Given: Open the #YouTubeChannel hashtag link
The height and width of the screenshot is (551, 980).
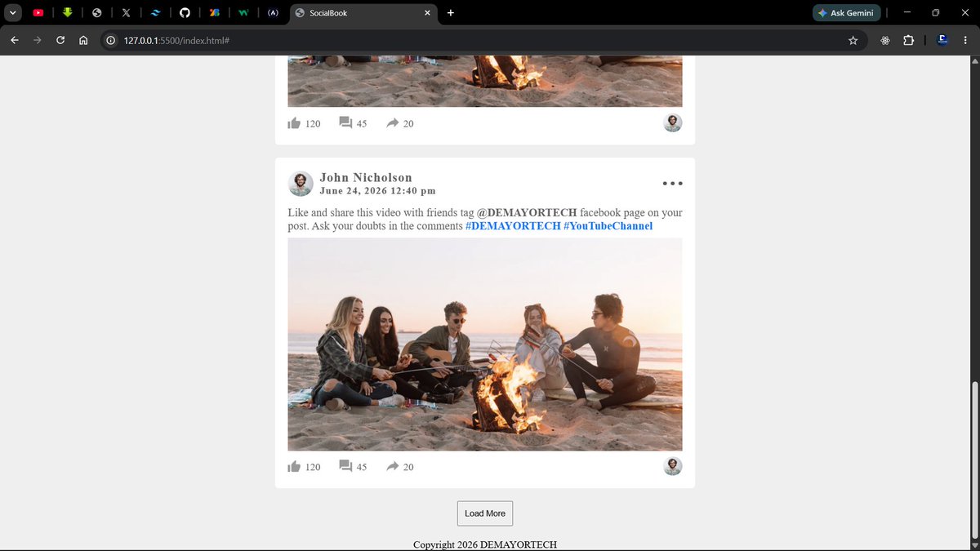Looking at the screenshot, I should (608, 226).
